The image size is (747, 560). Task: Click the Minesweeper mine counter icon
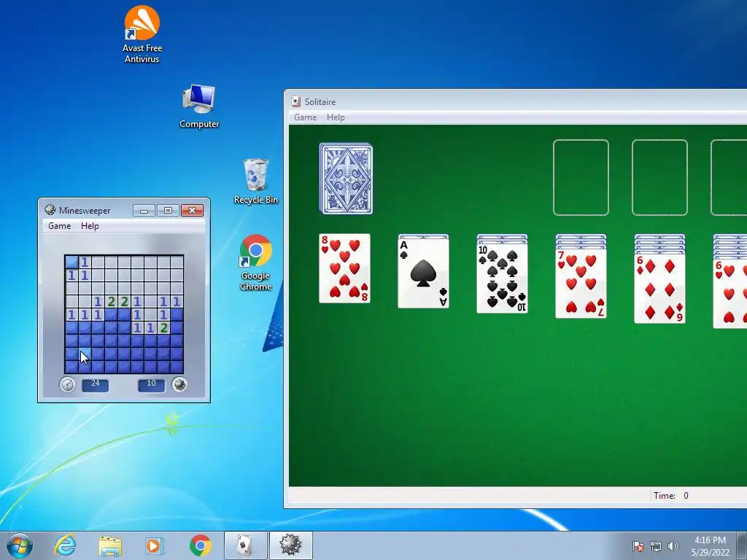(179, 384)
